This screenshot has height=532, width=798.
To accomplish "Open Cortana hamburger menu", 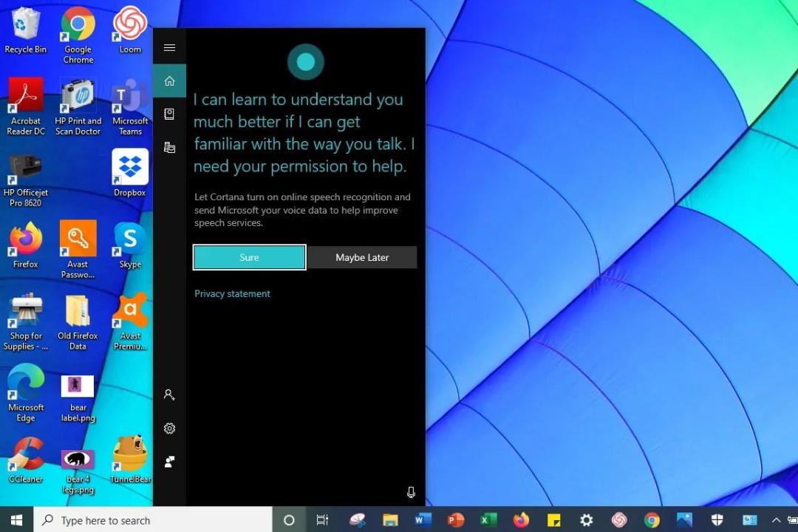I will pyautogui.click(x=169, y=47).
